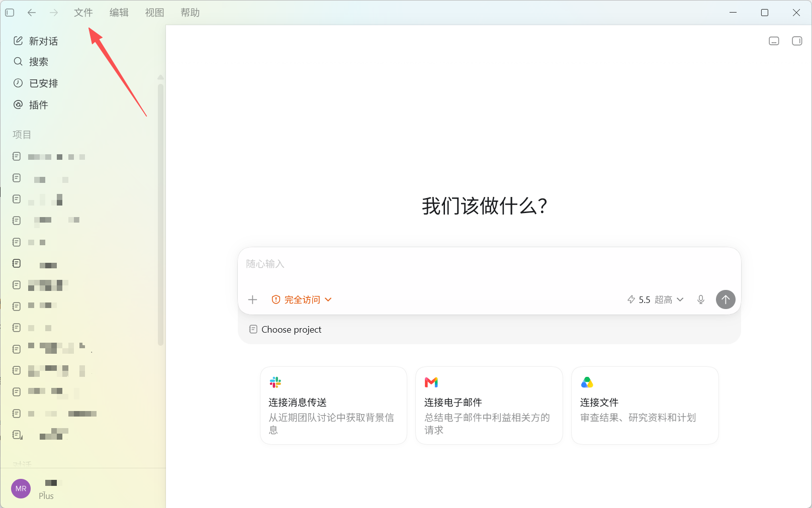This screenshot has width=812, height=508.
Task: Open the 插件 plugins page
Action: click(31, 105)
